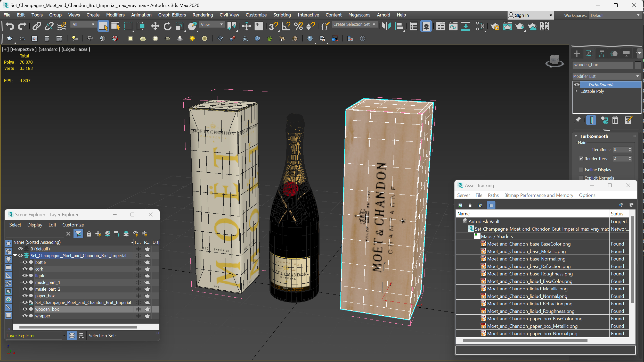Click Refresh icon in Asset Tracking
This screenshot has height=362, width=644.
point(460,205)
